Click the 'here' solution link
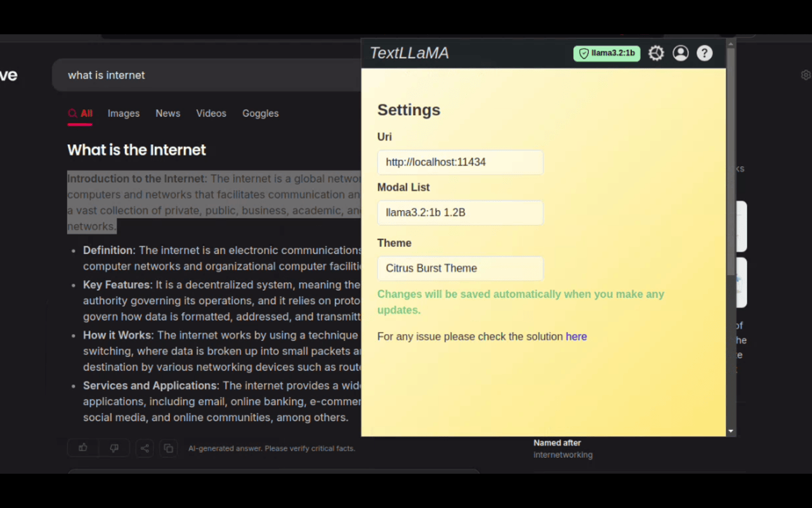 (x=576, y=337)
